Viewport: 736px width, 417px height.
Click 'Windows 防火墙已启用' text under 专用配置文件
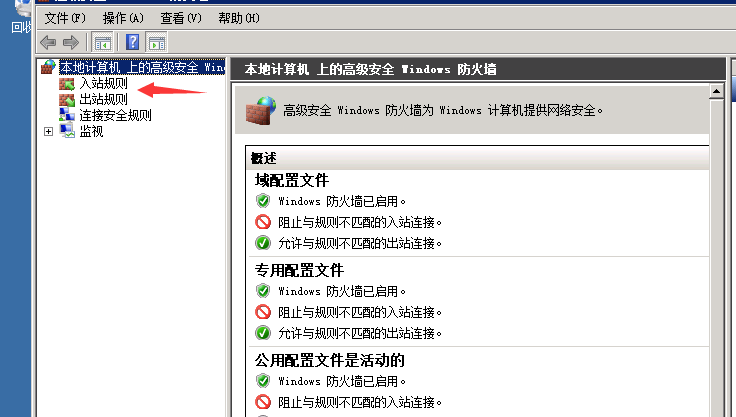(x=342, y=292)
